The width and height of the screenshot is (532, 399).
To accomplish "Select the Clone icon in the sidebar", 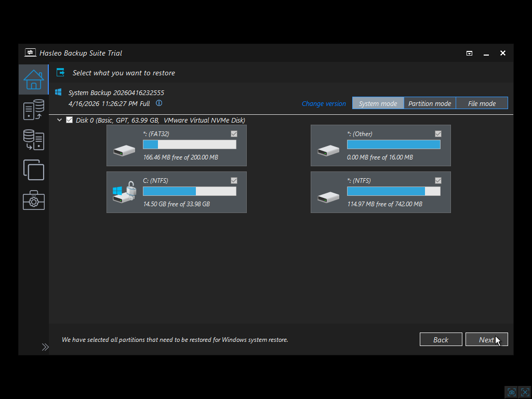I will point(33,170).
